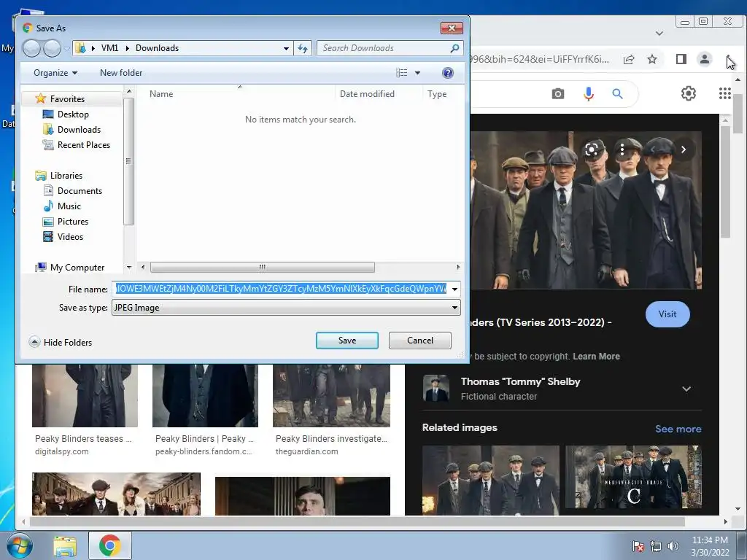747x560 pixels.
Task: Click Google search by image camera icon
Action: tap(558, 94)
